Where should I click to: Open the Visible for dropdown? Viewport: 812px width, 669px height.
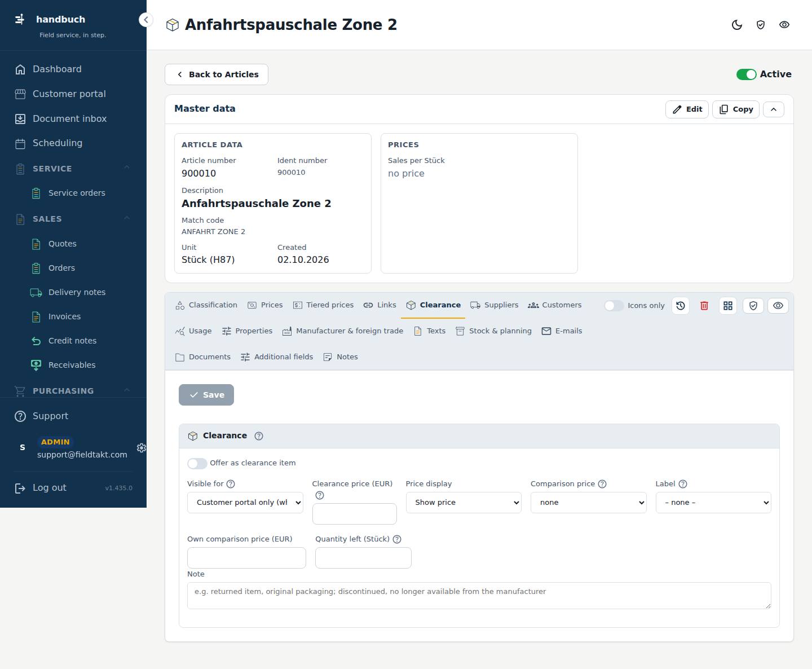pos(245,503)
